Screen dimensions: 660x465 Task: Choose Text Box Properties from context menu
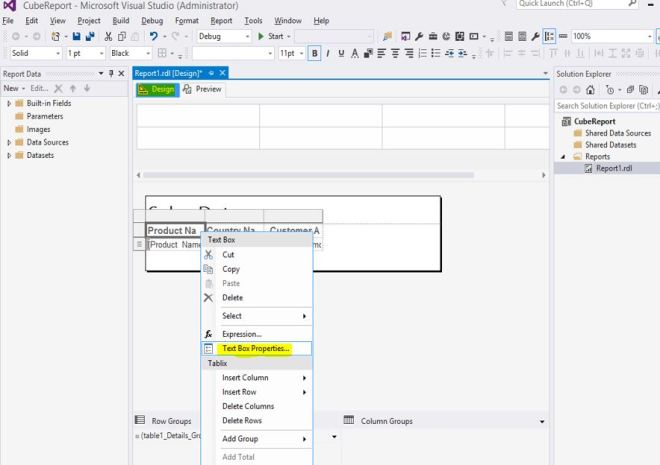point(256,349)
